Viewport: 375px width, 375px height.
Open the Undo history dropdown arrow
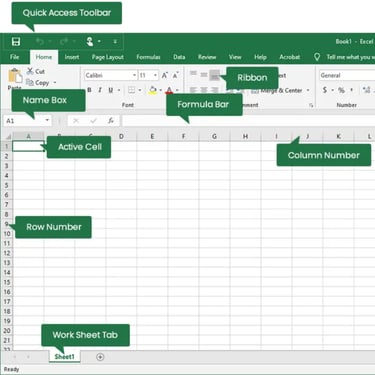pos(50,42)
